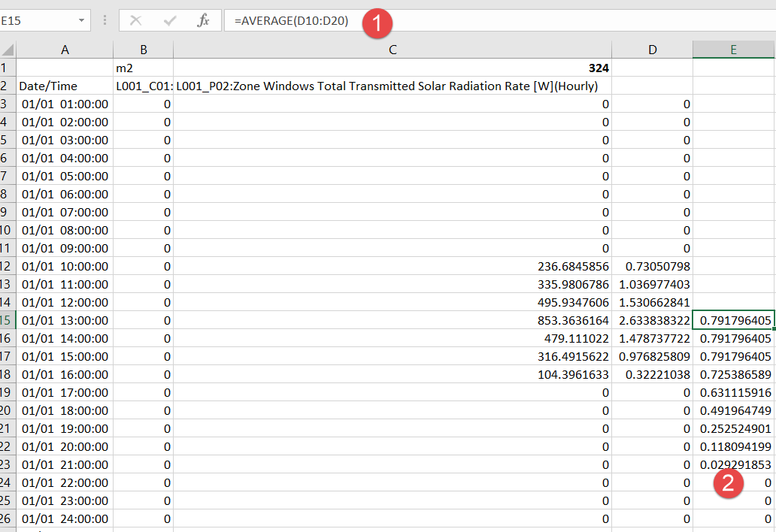This screenshot has width=776, height=532.
Task: Select cell with value 0.73050798
Action: point(652,266)
